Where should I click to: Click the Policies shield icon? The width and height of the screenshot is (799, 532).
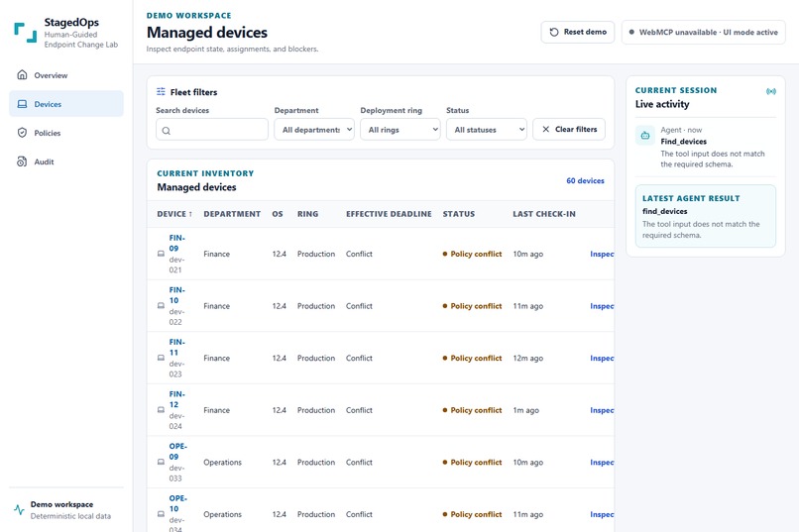point(22,133)
